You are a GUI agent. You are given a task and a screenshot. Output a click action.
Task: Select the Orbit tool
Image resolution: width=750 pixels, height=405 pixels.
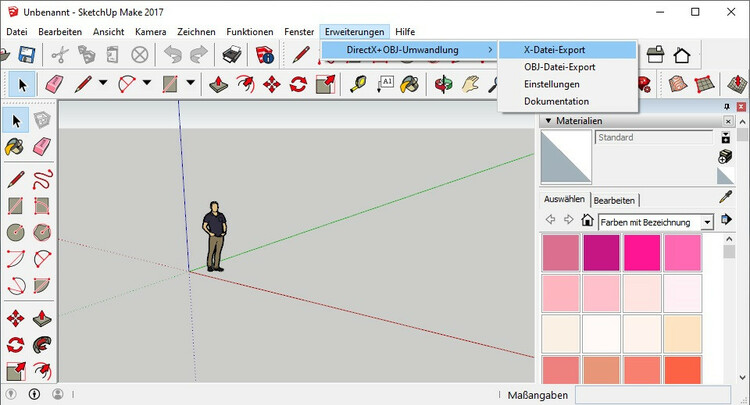coord(443,84)
